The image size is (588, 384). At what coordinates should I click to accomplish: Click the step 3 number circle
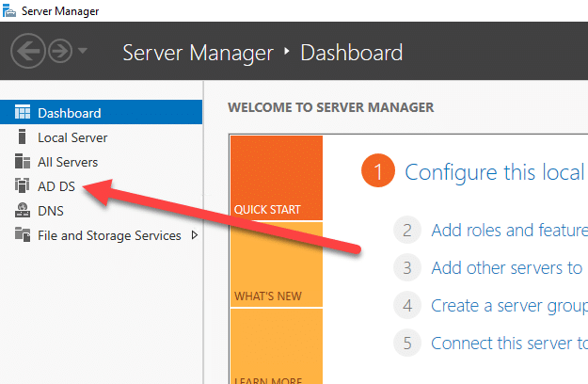coord(407,267)
